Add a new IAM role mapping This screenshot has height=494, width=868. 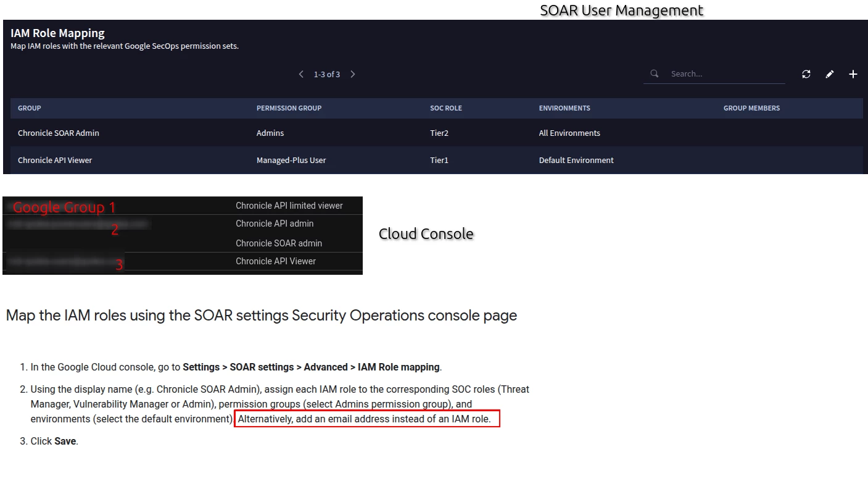point(853,74)
